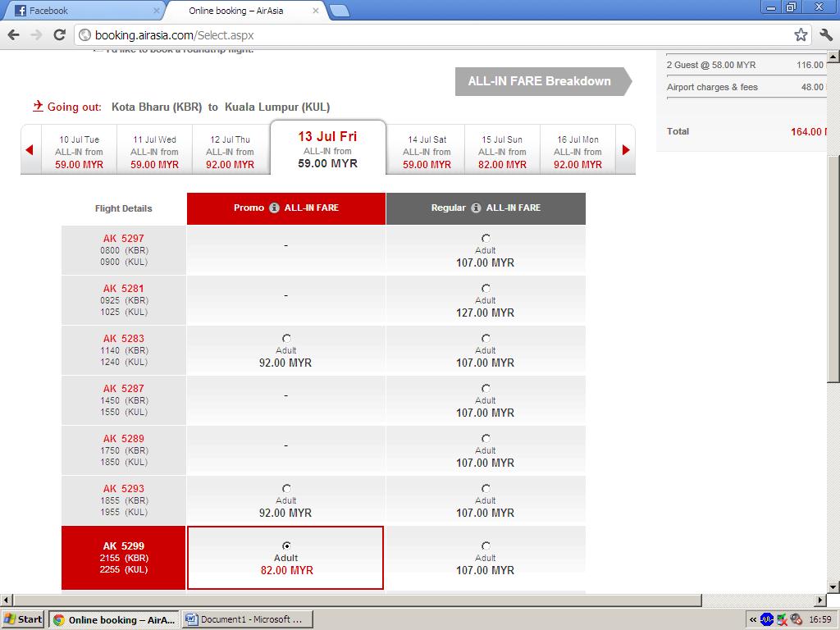The height and width of the screenshot is (630, 840).
Task: Click the scroll left arrow
Action: coord(6,600)
